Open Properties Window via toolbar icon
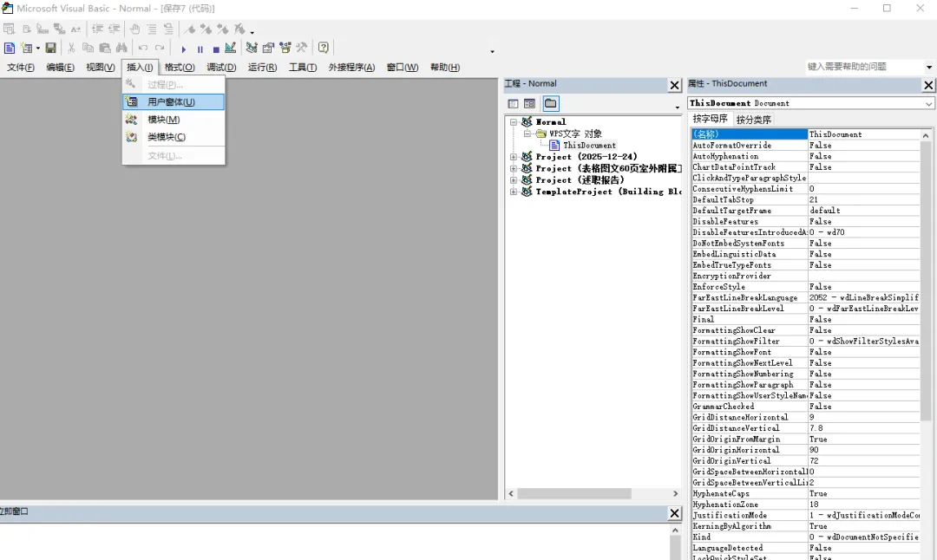937x560 pixels. (268, 48)
